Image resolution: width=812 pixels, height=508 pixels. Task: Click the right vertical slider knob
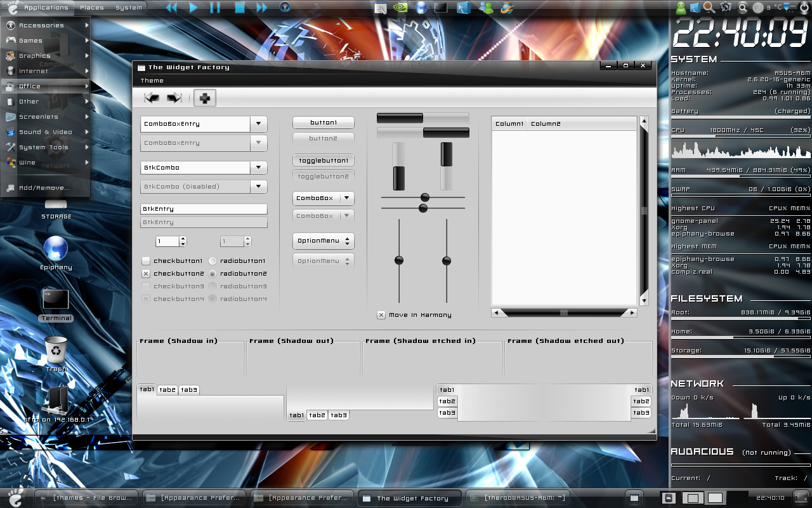[447, 260]
